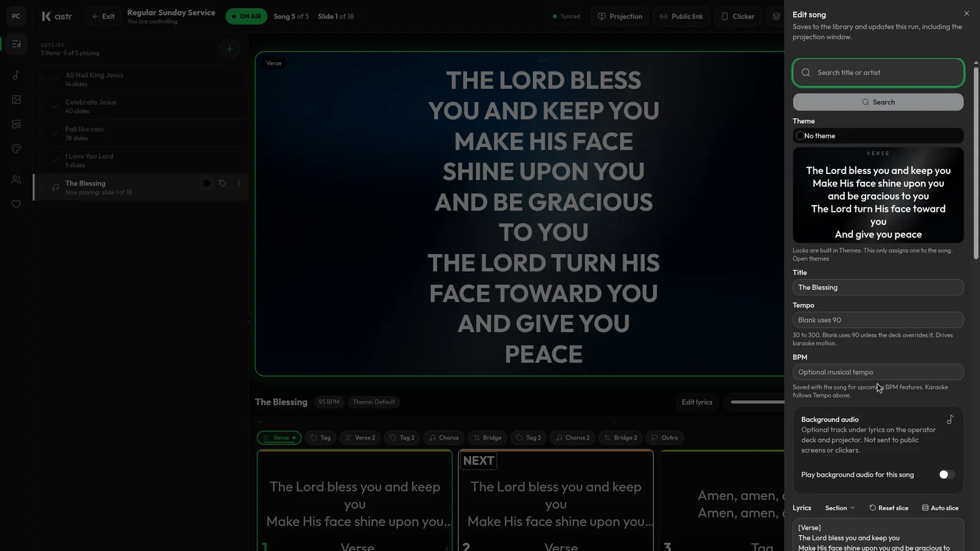The height and width of the screenshot is (551, 980).
Task: Focus the Search title or artist field
Action: point(878,72)
